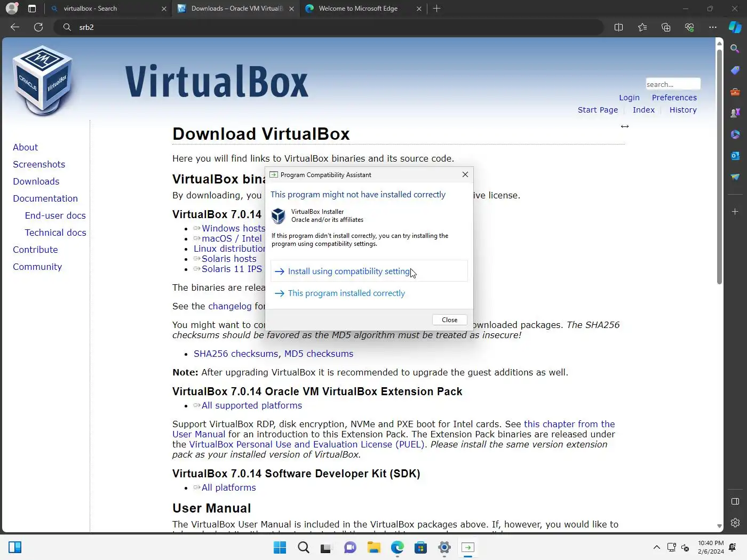The width and height of the screenshot is (747, 560).
Task: Switch to Welcome to Microsoft Edge tab
Action: (363, 9)
